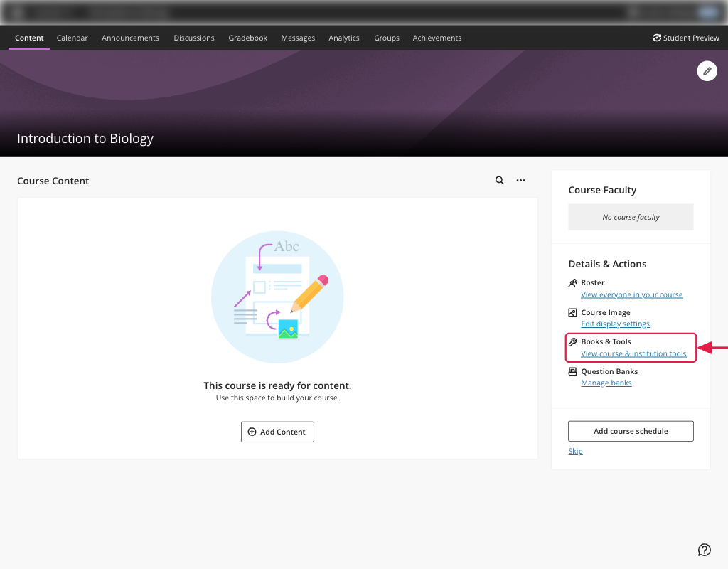Click the Course Content heading
The height and width of the screenshot is (569, 728).
point(53,181)
